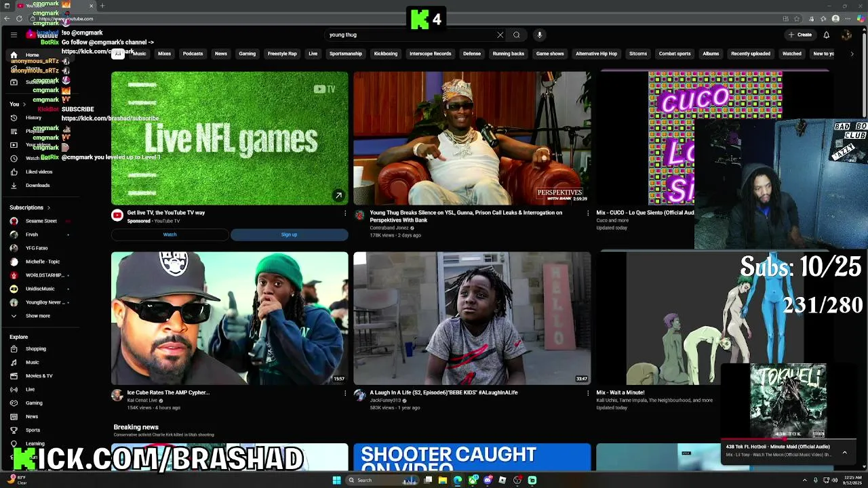This screenshot has height=488, width=868.
Task: Open split screen icon in address bar
Action: [x=785, y=19]
